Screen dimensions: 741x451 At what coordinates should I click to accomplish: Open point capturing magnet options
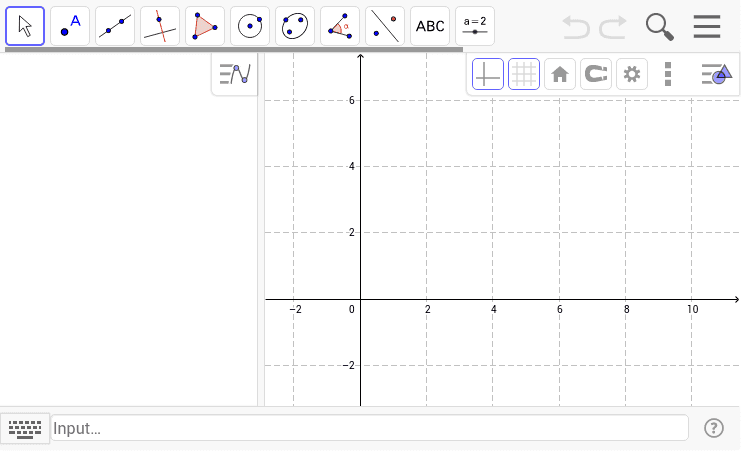click(596, 74)
